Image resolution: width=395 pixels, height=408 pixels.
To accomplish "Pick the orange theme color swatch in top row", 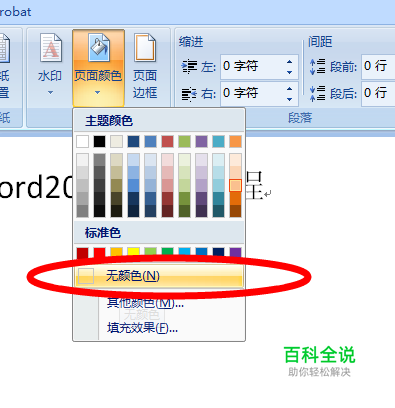I will tap(235, 141).
